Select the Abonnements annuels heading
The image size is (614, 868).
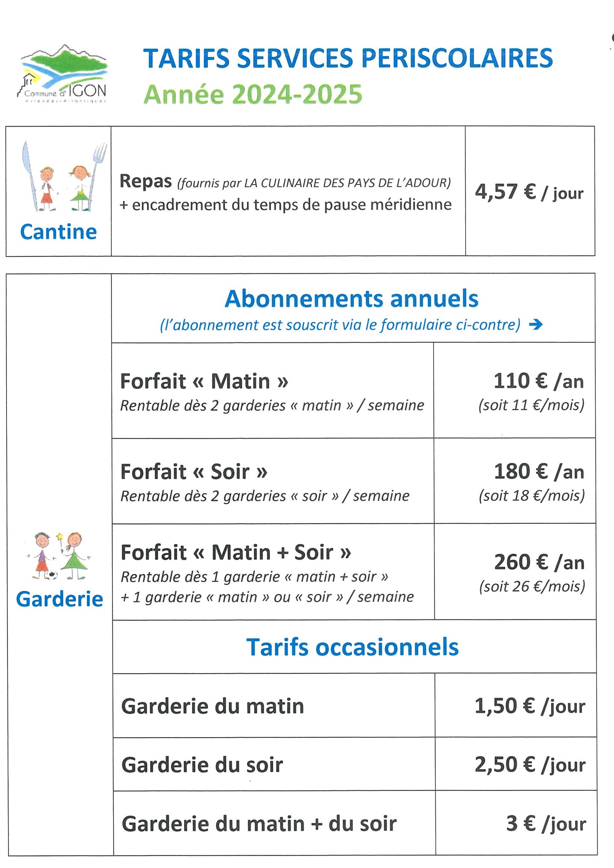pos(351,299)
